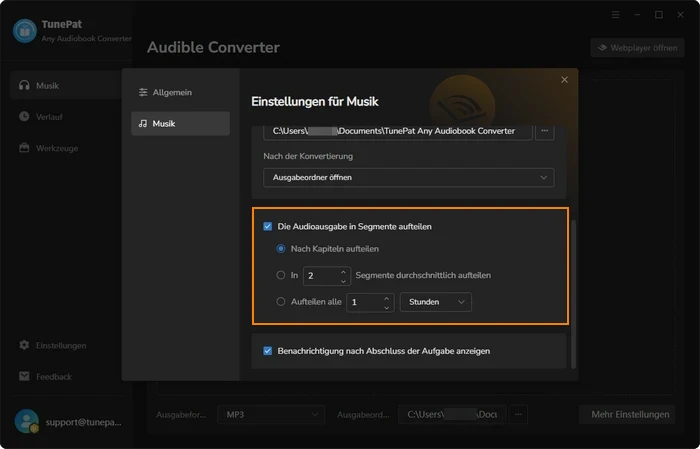The height and width of the screenshot is (449, 700).
Task: Click bottom bar output folder path field
Action: 452,415
